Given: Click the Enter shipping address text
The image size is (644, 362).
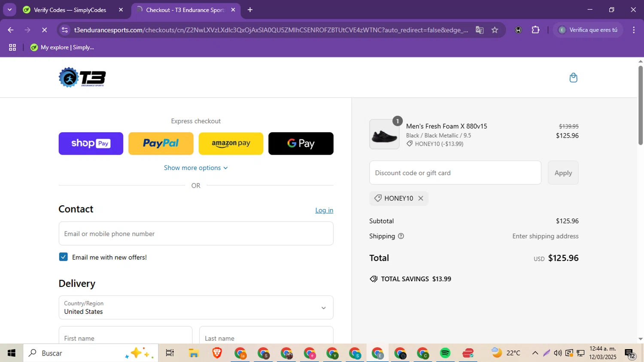Looking at the screenshot, I should click(545, 236).
